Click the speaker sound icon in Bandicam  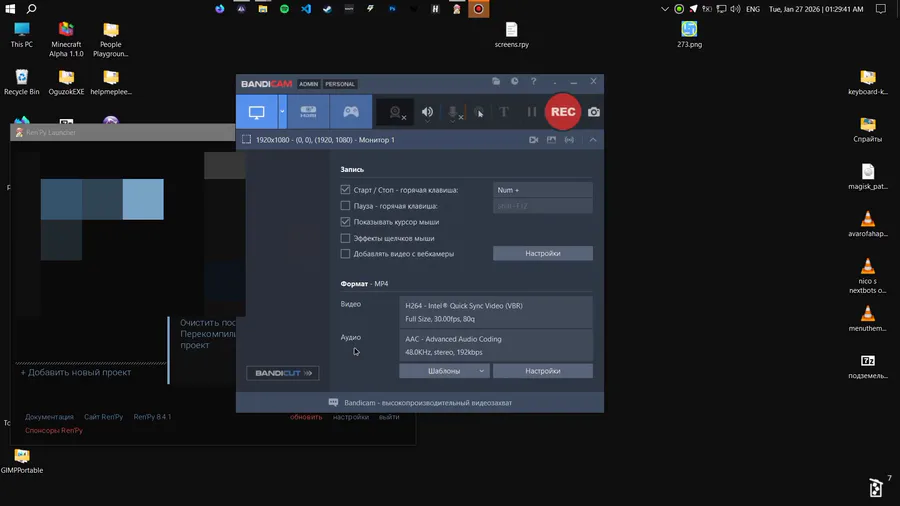(427, 112)
